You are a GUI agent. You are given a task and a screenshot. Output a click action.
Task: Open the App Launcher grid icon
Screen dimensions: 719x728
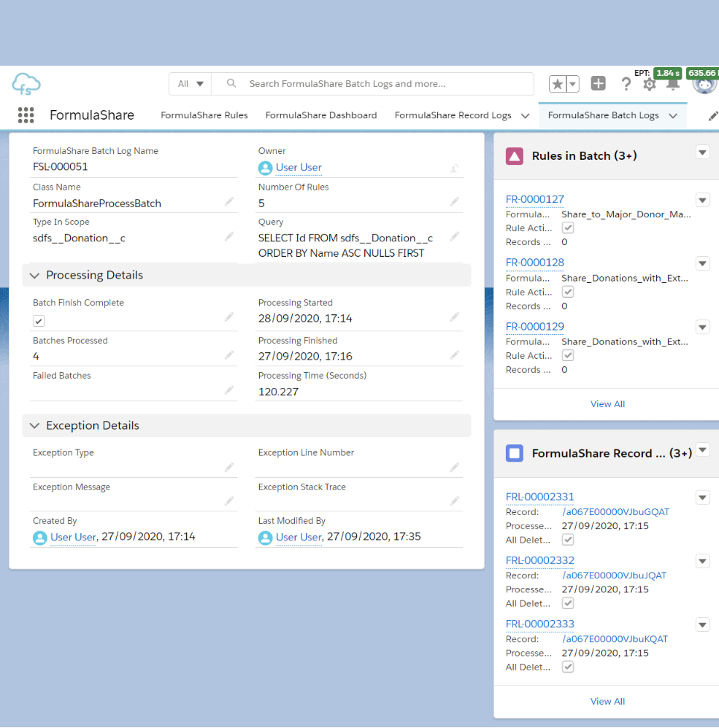[x=26, y=115]
